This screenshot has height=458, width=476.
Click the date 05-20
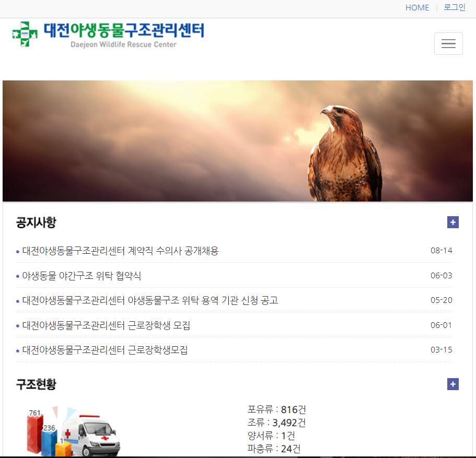click(442, 300)
